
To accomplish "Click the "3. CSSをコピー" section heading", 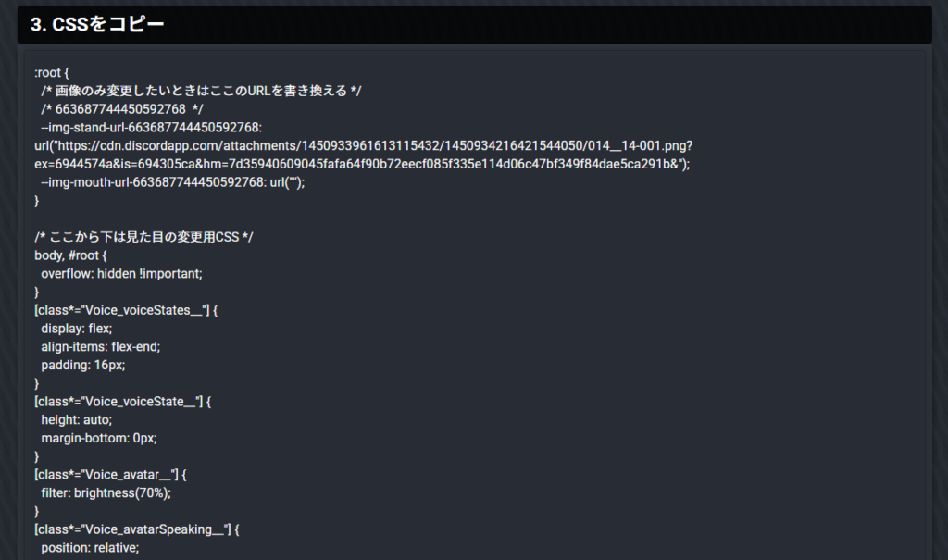I will click(97, 25).
